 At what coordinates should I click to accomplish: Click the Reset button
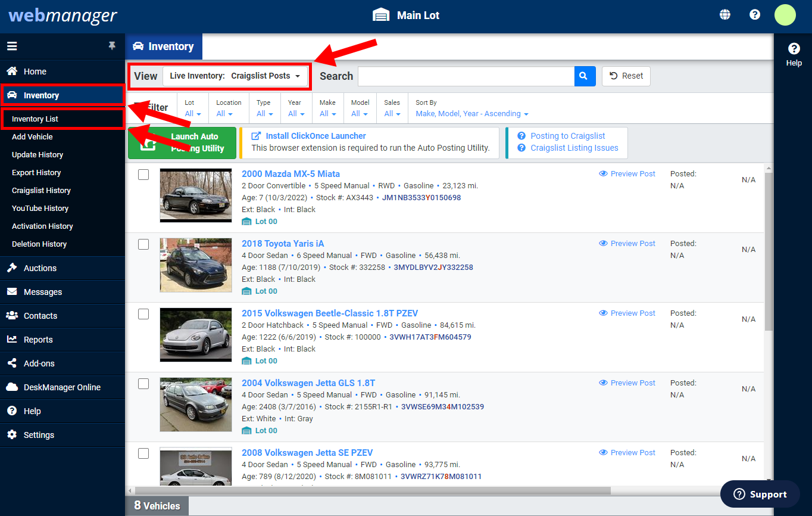click(626, 76)
